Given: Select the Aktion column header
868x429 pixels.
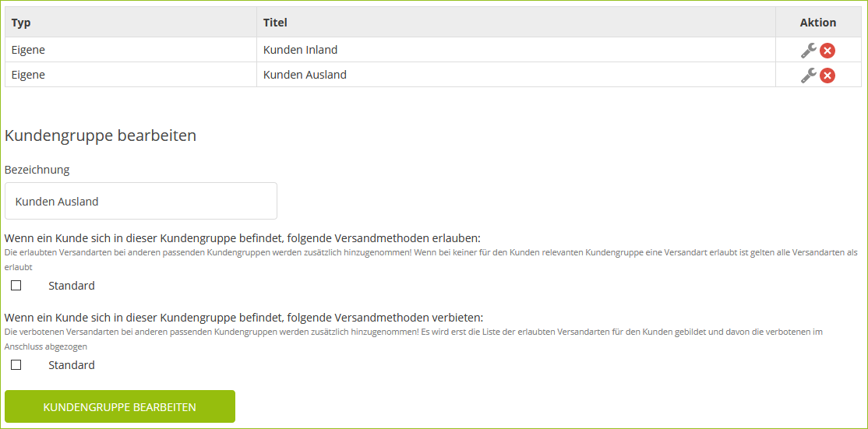Looking at the screenshot, I should point(818,23).
